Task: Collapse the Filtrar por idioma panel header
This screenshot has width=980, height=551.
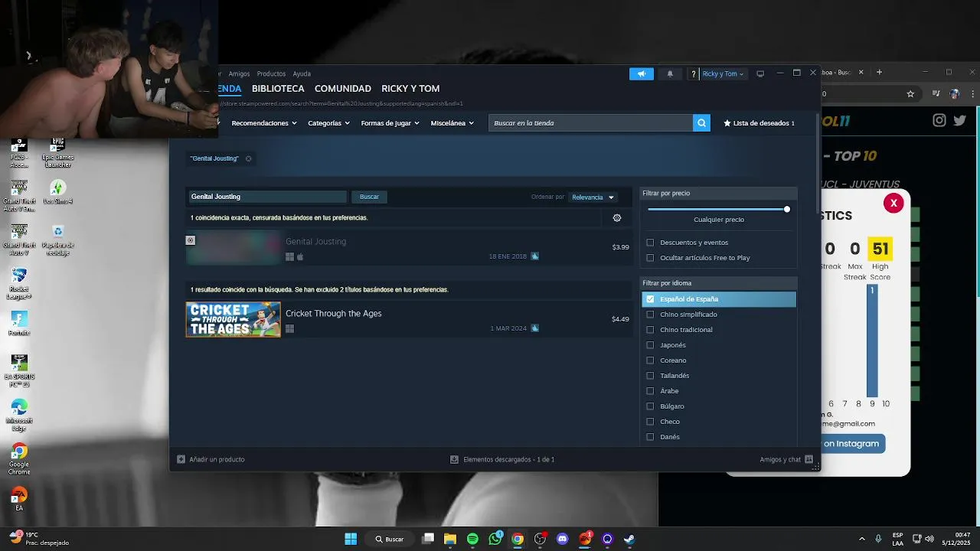Action: 718,283
